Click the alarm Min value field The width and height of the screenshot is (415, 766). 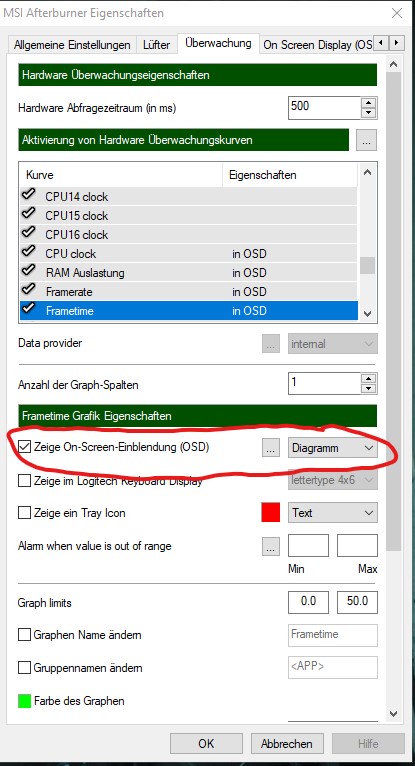pos(308,546)
